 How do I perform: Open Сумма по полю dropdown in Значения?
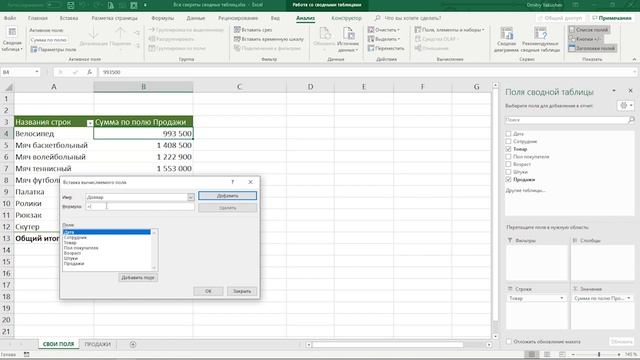click(x=629, y=298)
